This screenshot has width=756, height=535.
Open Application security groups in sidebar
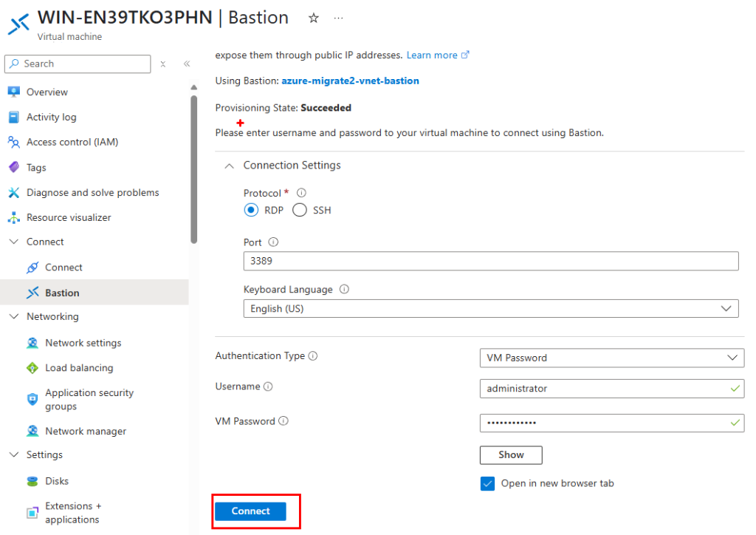click(89, 400)
